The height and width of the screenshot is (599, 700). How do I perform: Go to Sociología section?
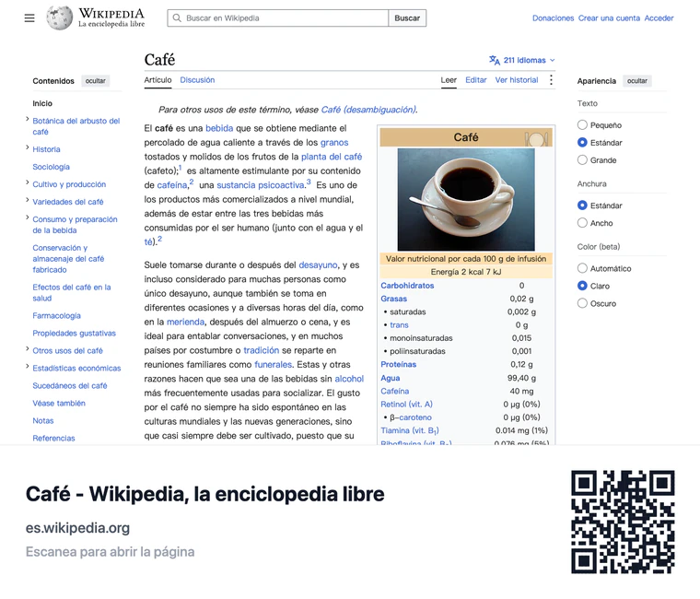pos(51,167)
